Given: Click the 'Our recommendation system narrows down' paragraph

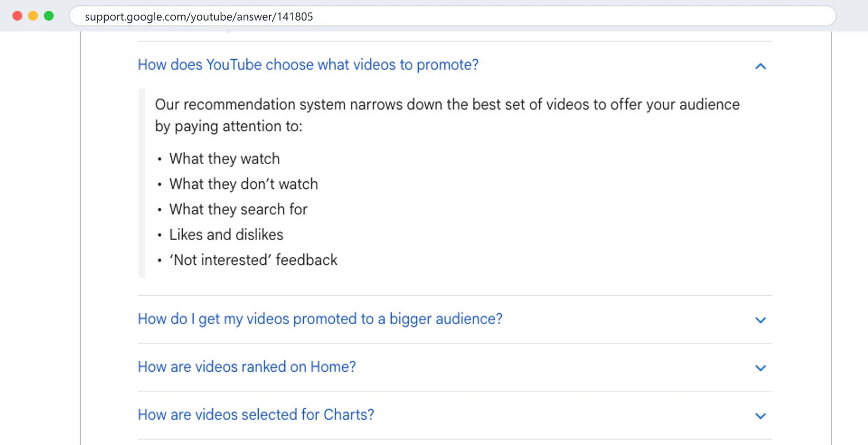Looking at the screenshot, I should pyautogui.click(x=447, y=115).
